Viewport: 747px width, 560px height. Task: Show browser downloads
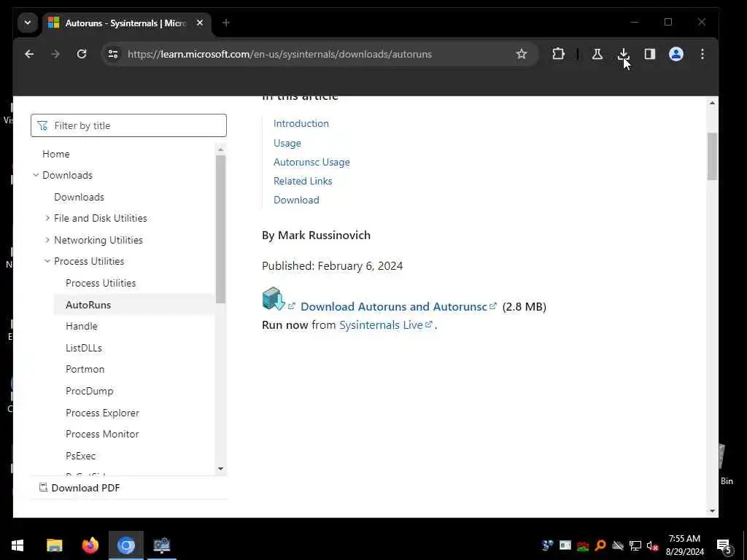click(x=624, y=54)
